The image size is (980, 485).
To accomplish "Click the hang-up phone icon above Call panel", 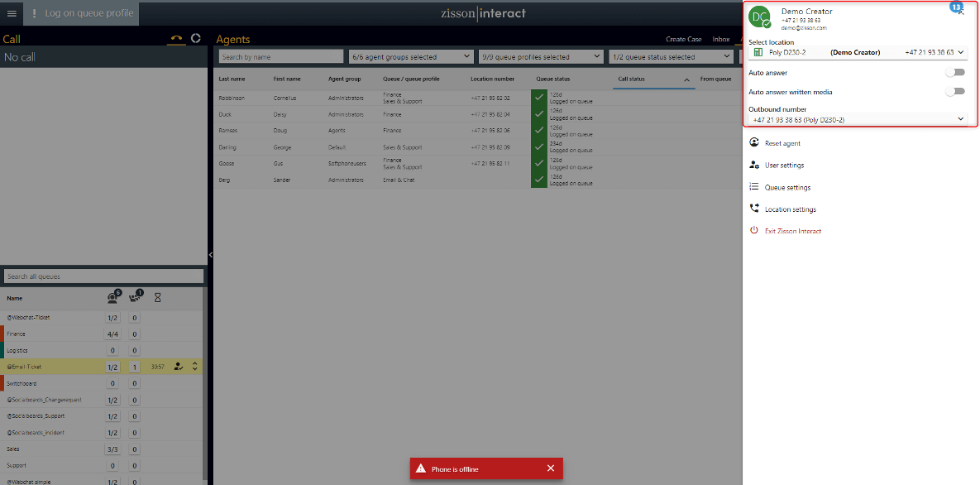I will 176,38.
